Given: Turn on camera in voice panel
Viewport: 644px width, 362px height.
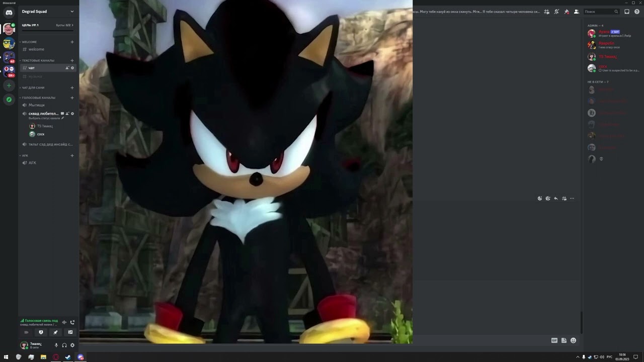Looking at the screenshot, I should coord(27,332).
